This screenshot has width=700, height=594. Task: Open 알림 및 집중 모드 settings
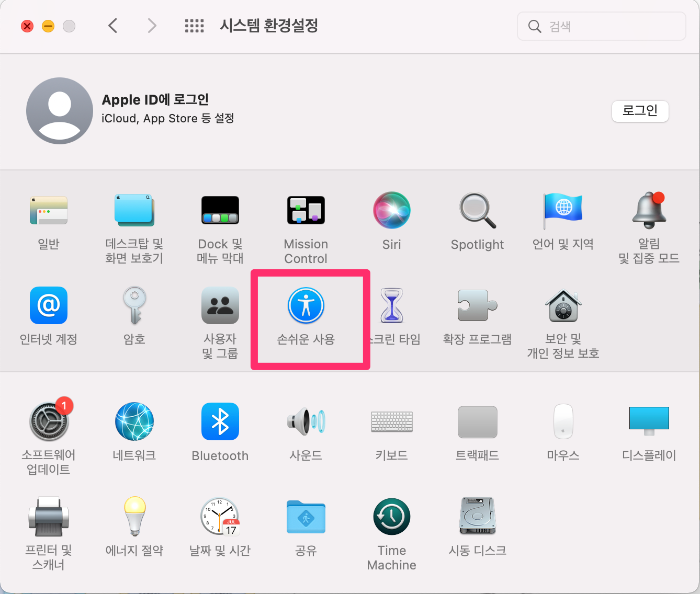pyautogui.click(x=649, y=210)
